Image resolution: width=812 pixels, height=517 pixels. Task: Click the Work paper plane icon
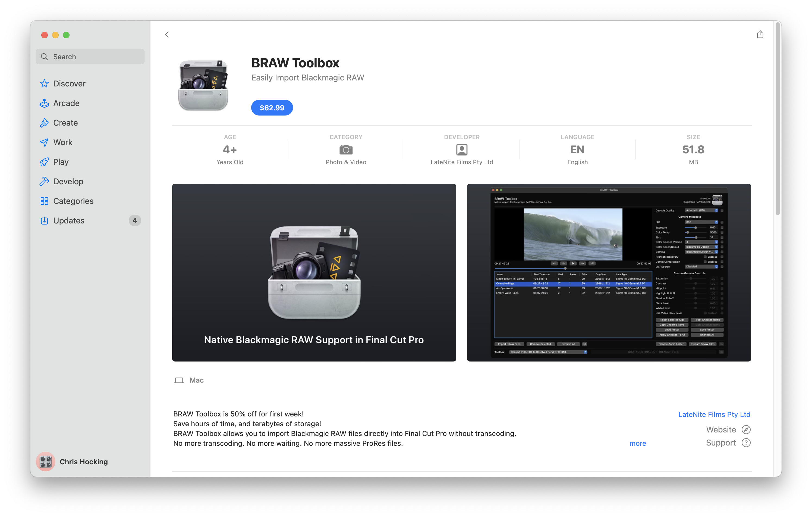point(44,142)
